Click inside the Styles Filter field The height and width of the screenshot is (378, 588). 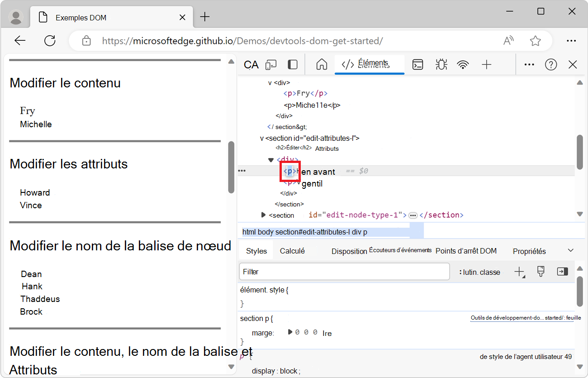click(344, 272)
